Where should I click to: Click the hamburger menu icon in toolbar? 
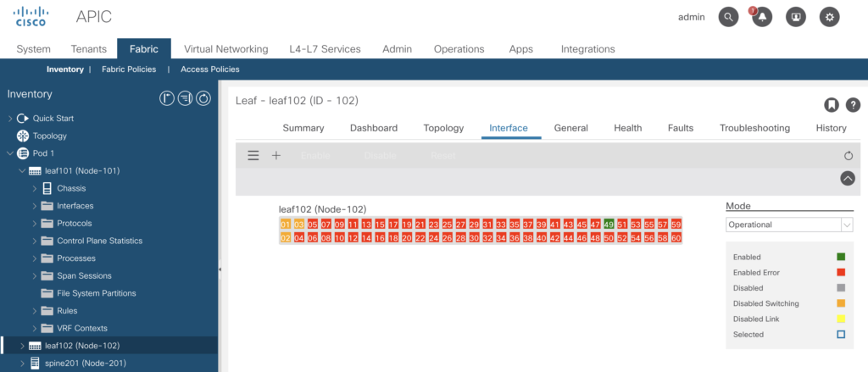point(253,156)
